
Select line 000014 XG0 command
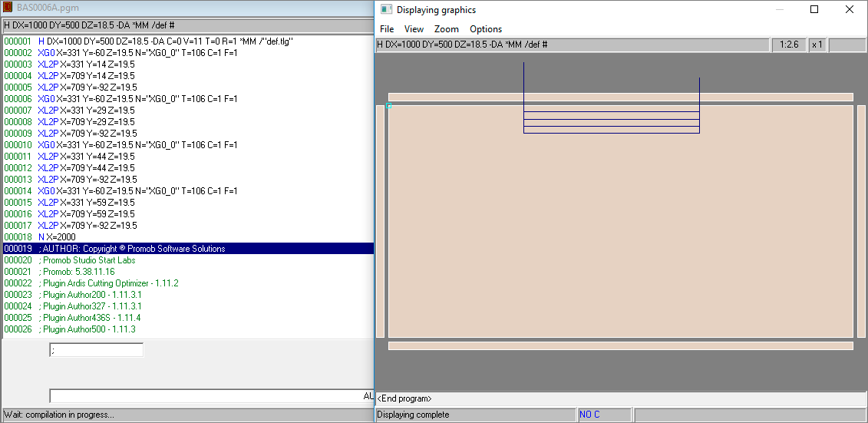click(188, 191)
